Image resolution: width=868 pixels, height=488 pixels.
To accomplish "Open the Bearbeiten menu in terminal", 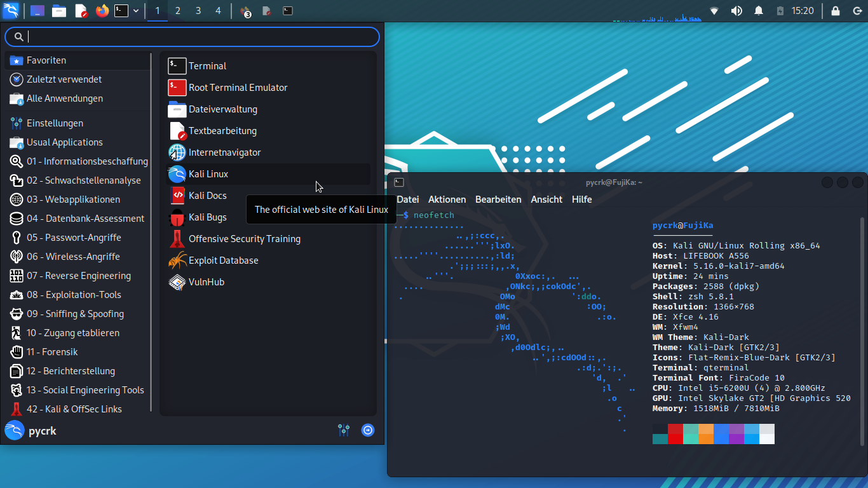I will pyautogui.click(x=498, y=200).
